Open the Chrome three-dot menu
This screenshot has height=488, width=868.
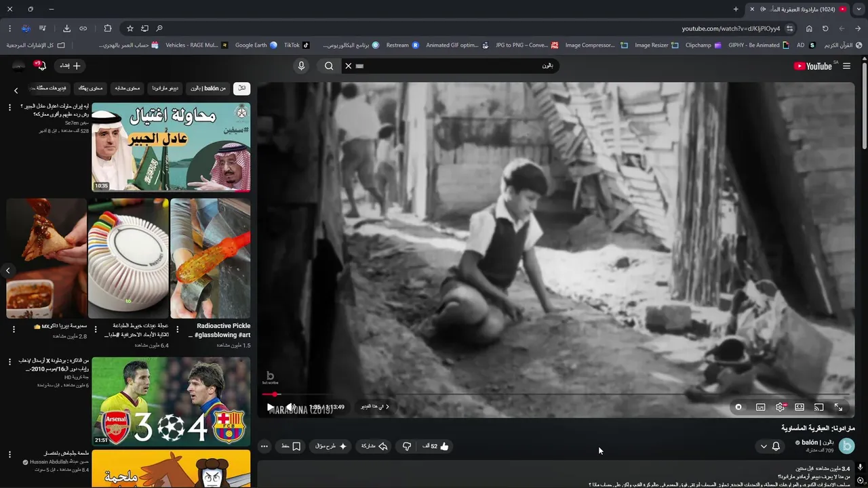[x=9, y=28]
